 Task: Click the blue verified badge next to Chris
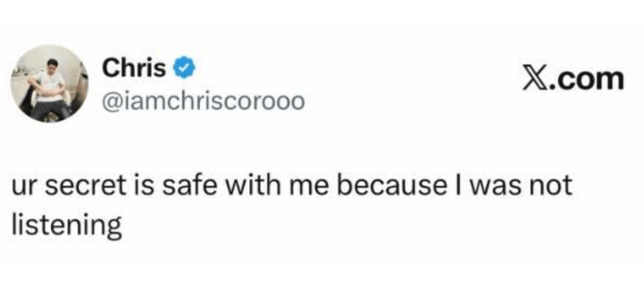click(x=184, y=69)
